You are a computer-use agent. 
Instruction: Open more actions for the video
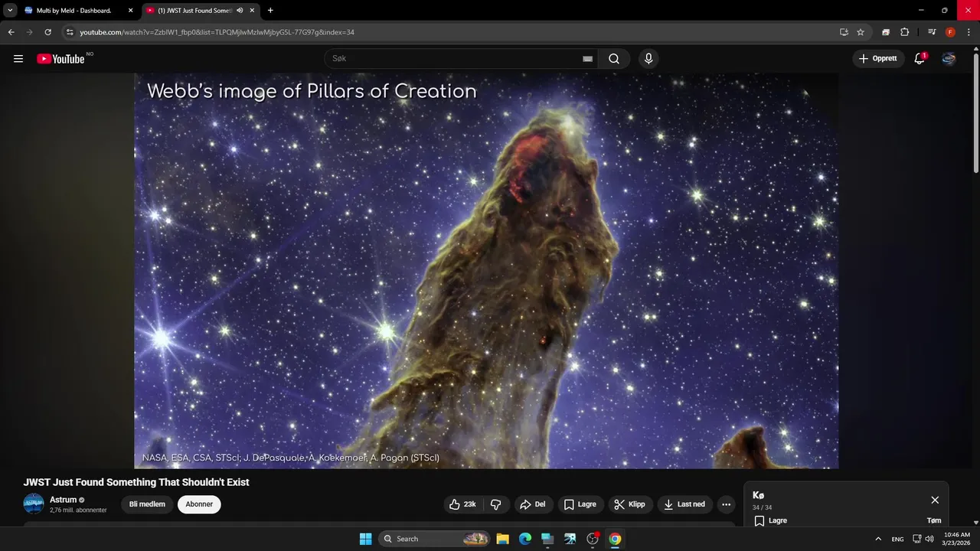(726, 504)
